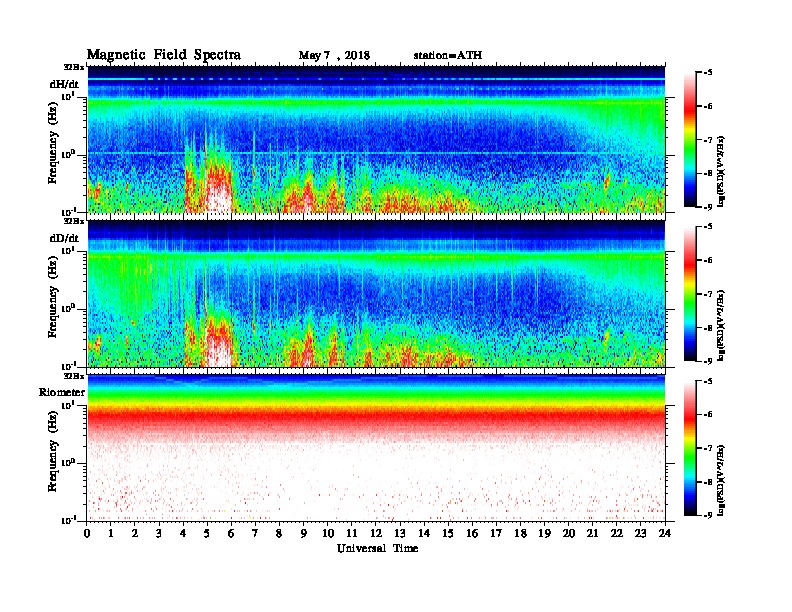Viewport: 792px width, 612px height.
Task: Click the dD/dt spectrogram plot area
Action: tap(376, 293)
